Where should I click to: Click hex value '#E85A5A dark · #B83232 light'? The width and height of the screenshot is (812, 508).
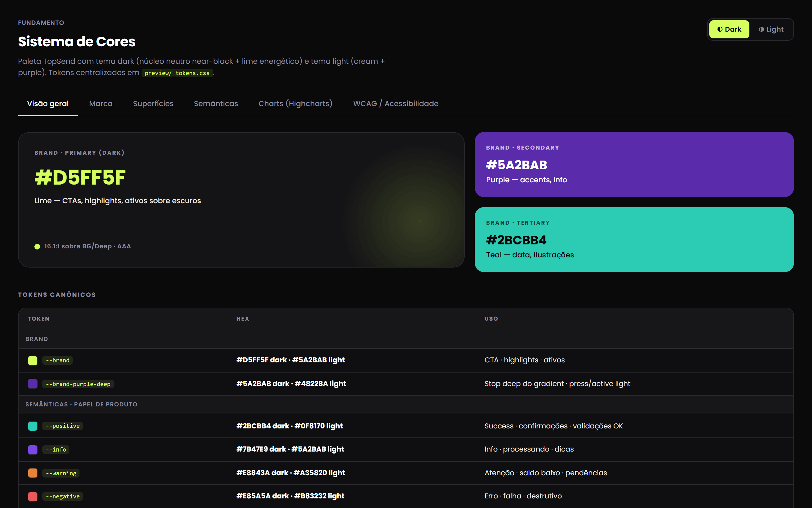point(290,496)
